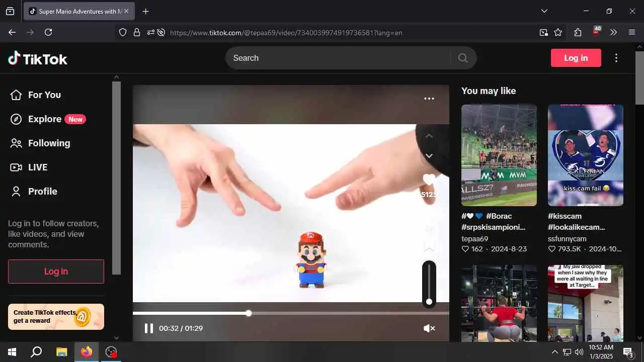Click the TikTok logo
644x362 pixels.
[x=38, y=58]
